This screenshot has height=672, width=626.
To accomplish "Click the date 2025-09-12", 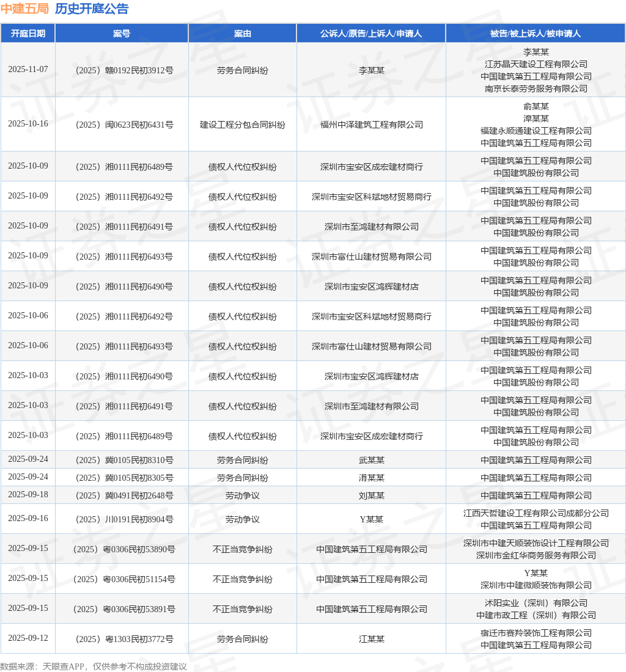I will click(28, 638).
